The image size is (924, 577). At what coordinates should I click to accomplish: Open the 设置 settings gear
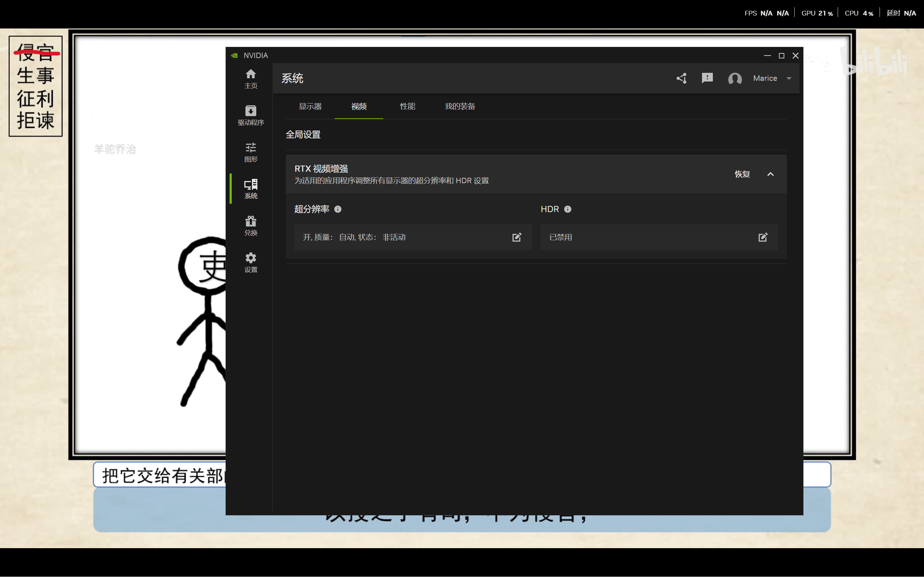coord(250,263)
